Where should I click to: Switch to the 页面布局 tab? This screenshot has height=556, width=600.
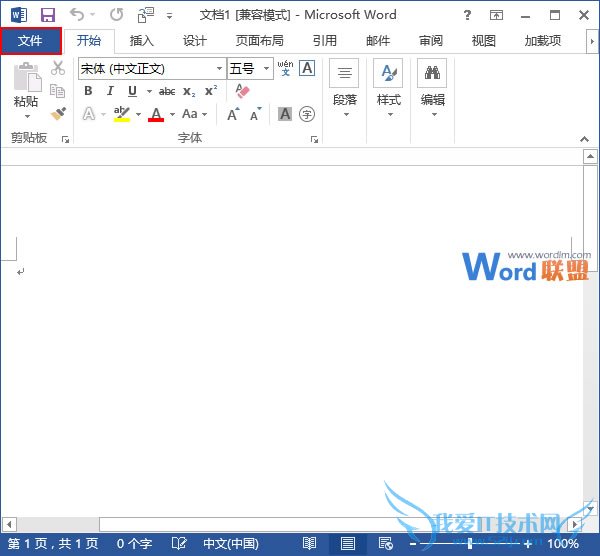[259, 41]
